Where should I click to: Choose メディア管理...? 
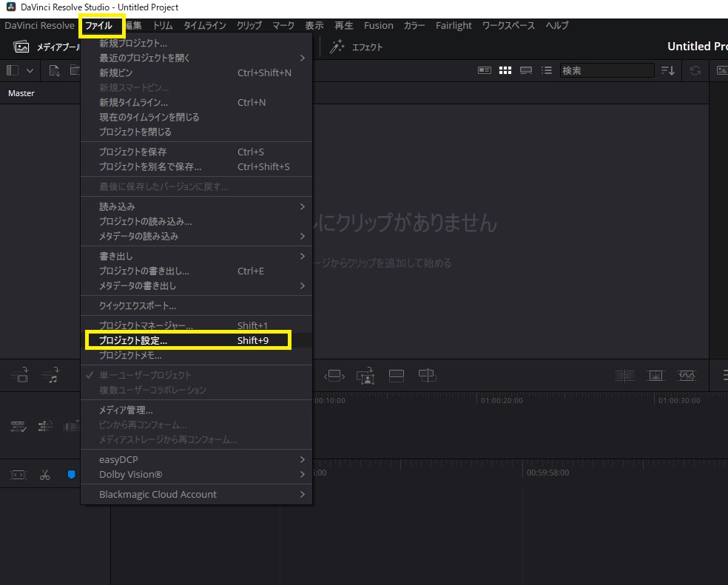[x=196, y=410]
